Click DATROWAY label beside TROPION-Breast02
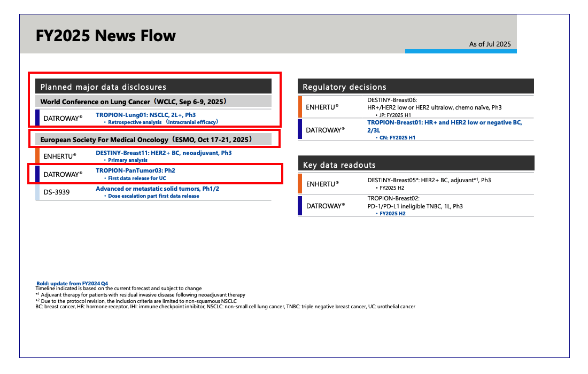 (325, 206)
